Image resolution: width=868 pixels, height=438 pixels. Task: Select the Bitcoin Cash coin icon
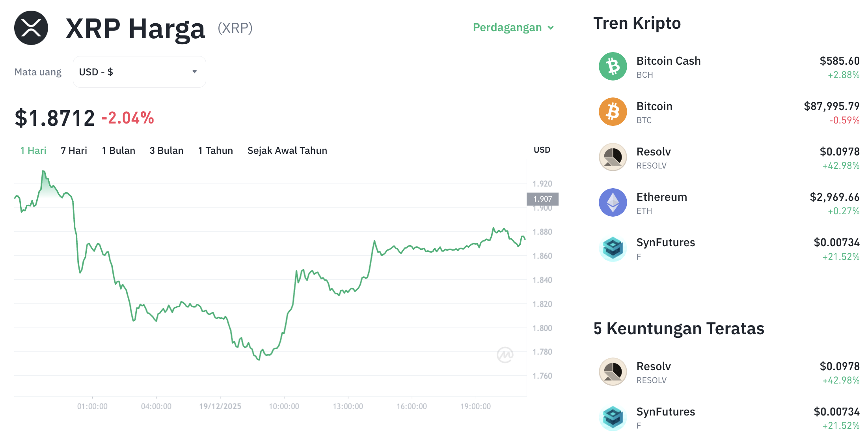[x=613, y=67]
